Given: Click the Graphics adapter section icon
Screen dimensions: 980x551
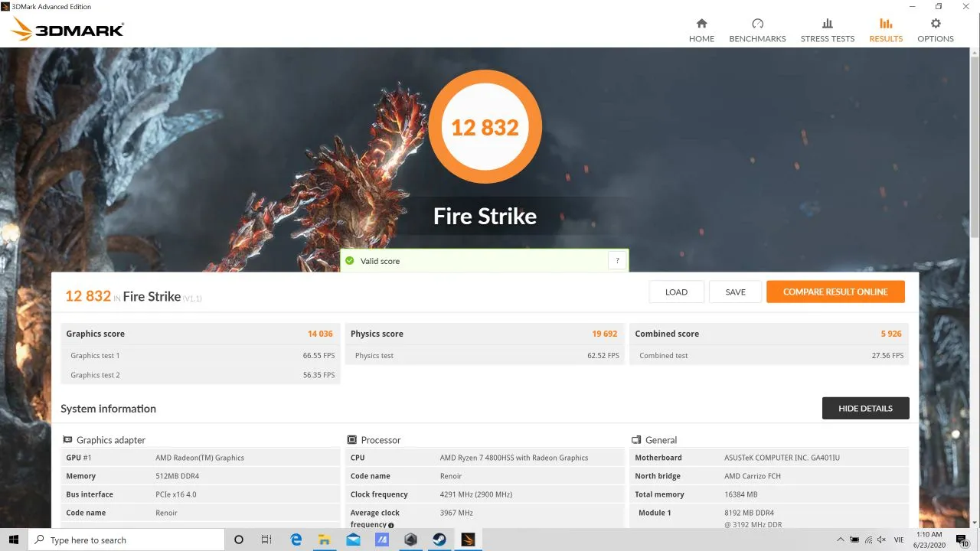Looking at the screenshot, I should point(68,440).
